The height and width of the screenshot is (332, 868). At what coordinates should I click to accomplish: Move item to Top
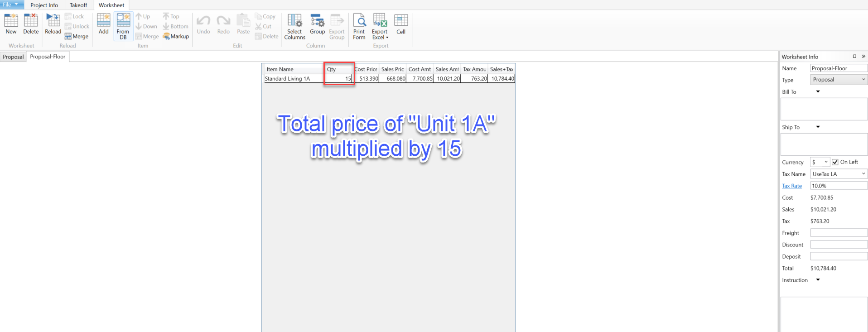coord(171,16)
